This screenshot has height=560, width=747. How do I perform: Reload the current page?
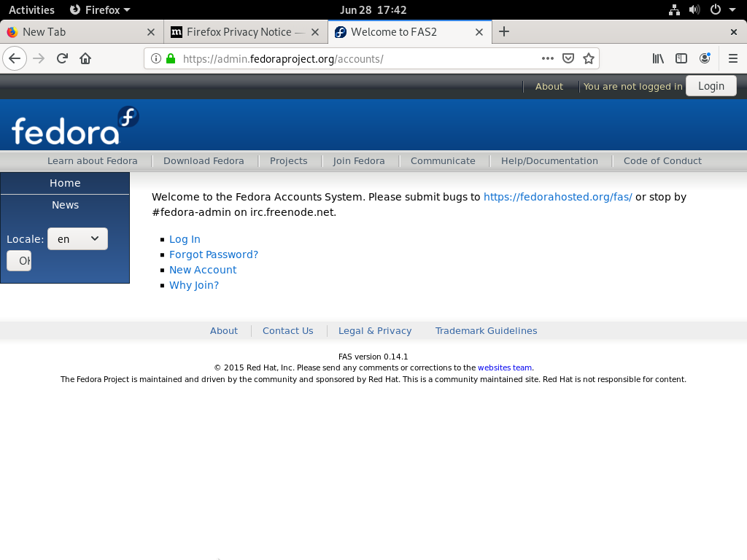[x=62, y=58]
